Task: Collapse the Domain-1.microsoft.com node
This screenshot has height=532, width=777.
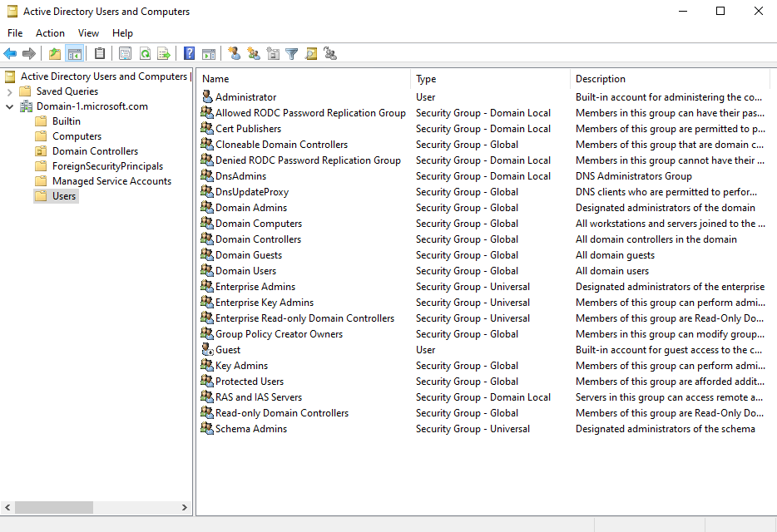Action: tap(7, 106)
